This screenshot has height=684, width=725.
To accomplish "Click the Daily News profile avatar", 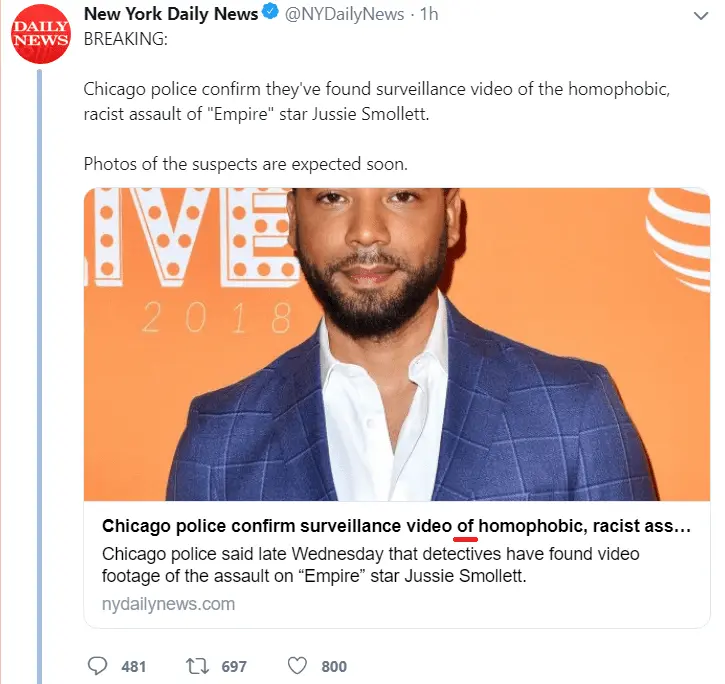I will pos(41,34).
